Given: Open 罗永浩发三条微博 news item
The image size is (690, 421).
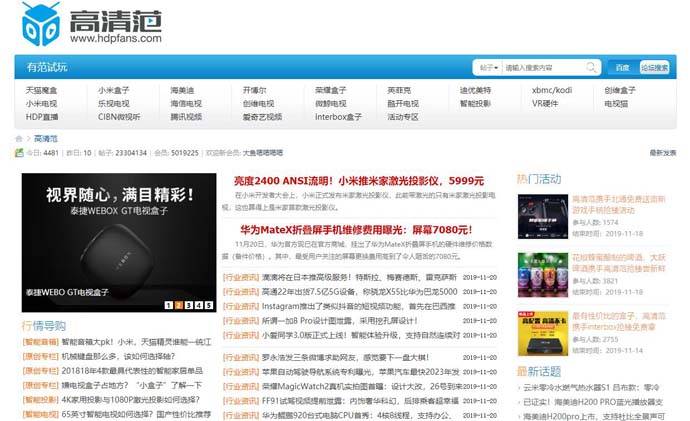Looking at the screenshot, I should pyautogui.click(x=345, y=357).
